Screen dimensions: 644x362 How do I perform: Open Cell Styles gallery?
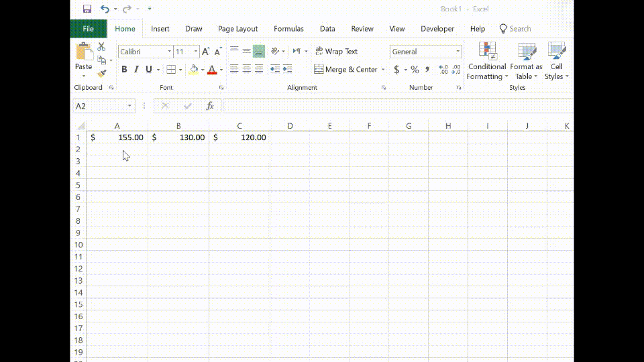557,61
